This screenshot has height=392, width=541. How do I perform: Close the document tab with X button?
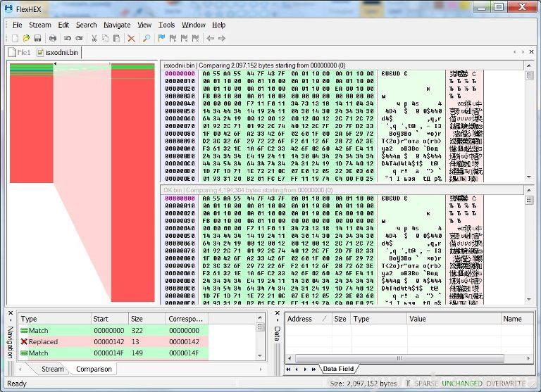531,51
